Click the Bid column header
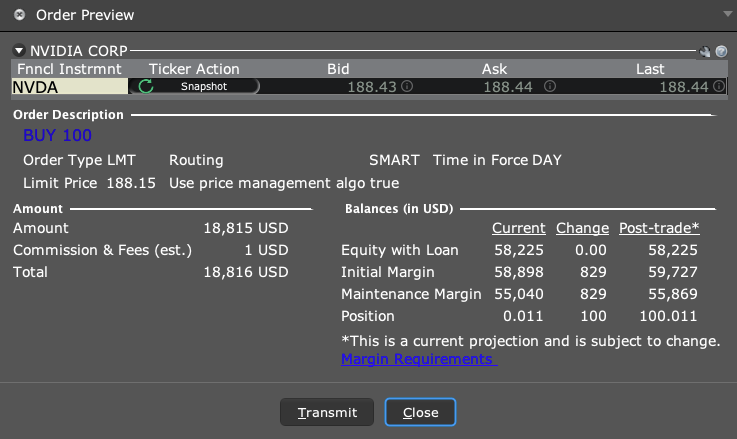 338,69
